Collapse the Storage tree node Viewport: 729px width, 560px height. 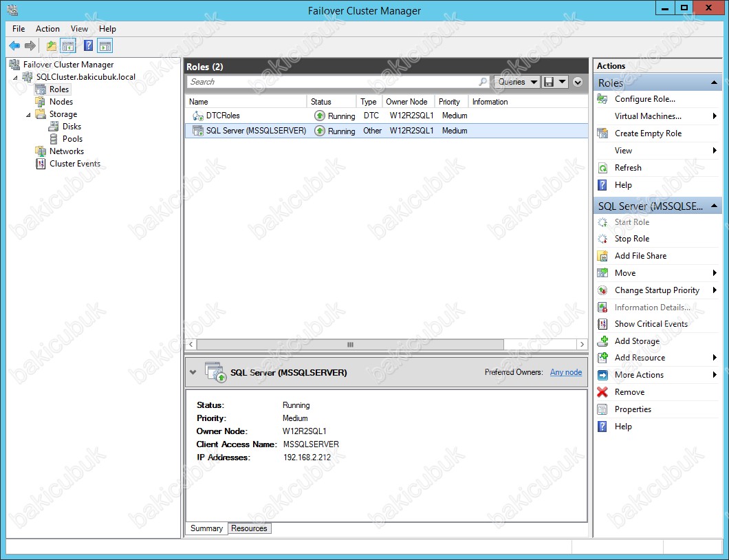(28, 114)
